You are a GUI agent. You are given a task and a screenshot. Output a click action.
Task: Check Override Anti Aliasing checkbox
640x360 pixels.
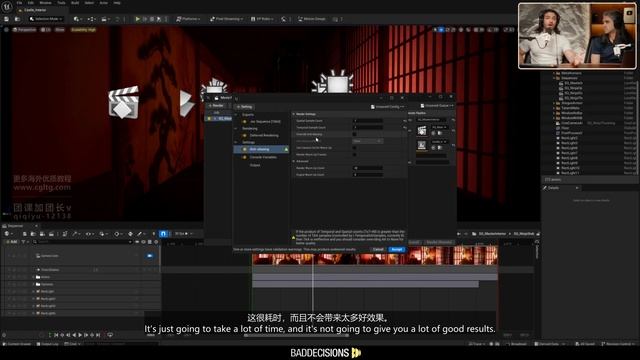point(354,134)
